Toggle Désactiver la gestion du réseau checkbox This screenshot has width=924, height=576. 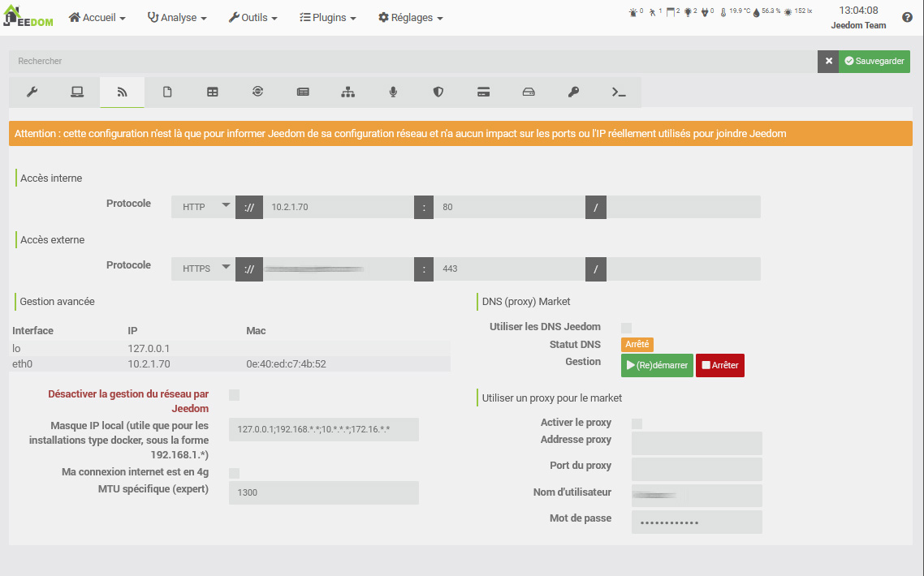coord(234,395)
